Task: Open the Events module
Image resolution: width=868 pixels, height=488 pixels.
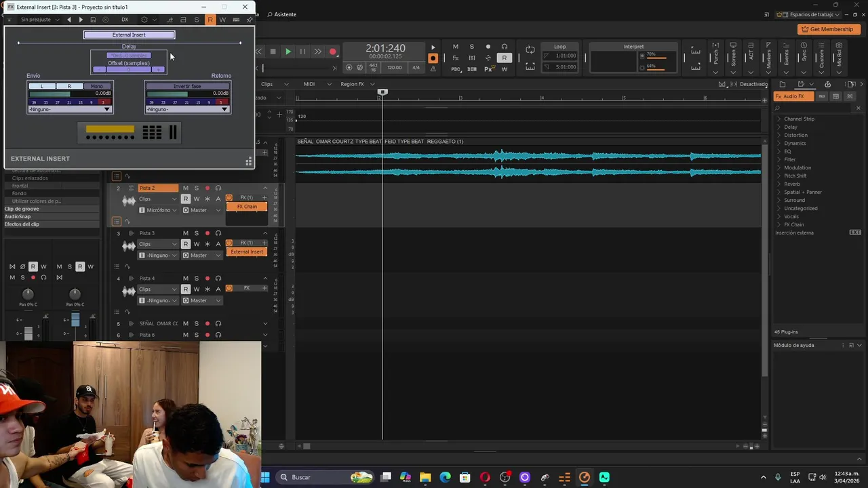Action: coord(786,57)
